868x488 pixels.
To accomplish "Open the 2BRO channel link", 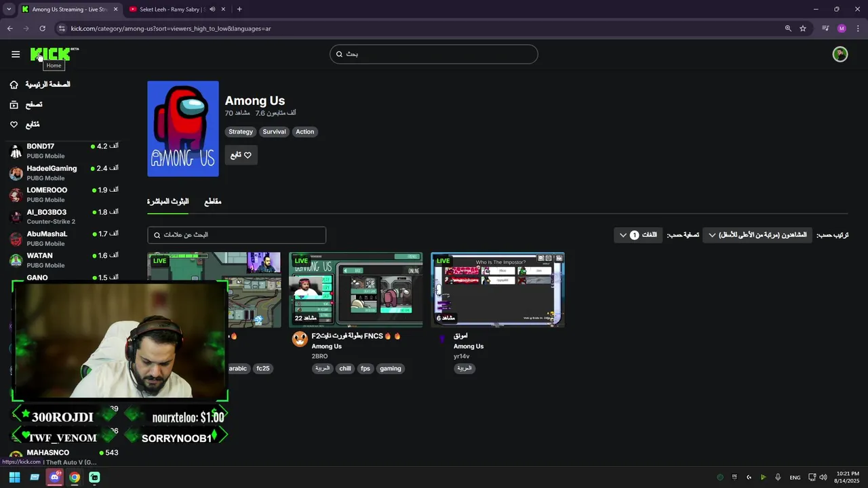I will pos(319,357).
